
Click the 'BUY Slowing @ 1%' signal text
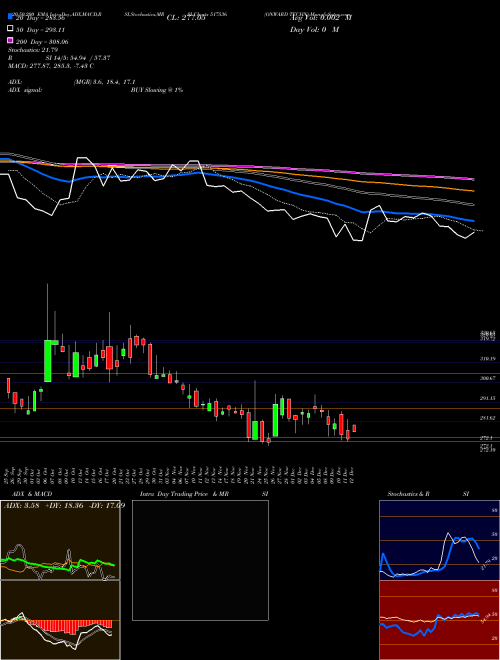pos(157,90)
